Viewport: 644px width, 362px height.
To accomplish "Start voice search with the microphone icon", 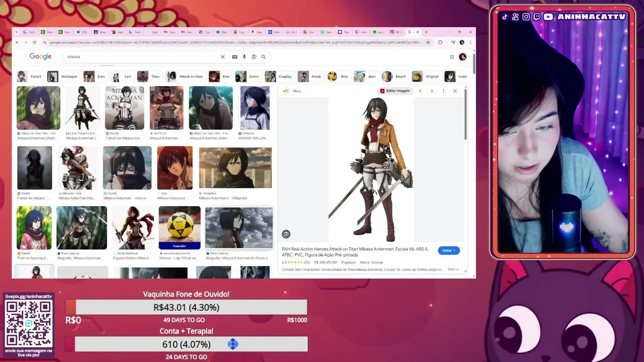I will point(244,57).
